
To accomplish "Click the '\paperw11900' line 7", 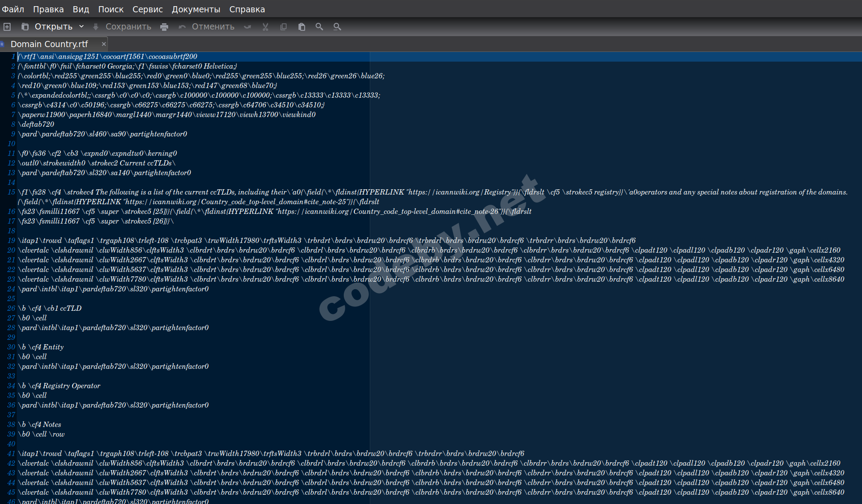I will pos(167,114).
